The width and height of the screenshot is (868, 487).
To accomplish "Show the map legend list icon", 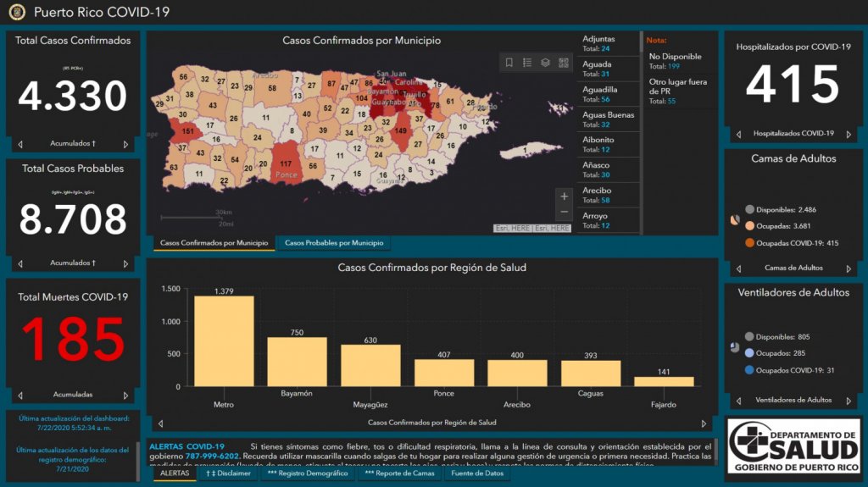I will click(527, 63).
